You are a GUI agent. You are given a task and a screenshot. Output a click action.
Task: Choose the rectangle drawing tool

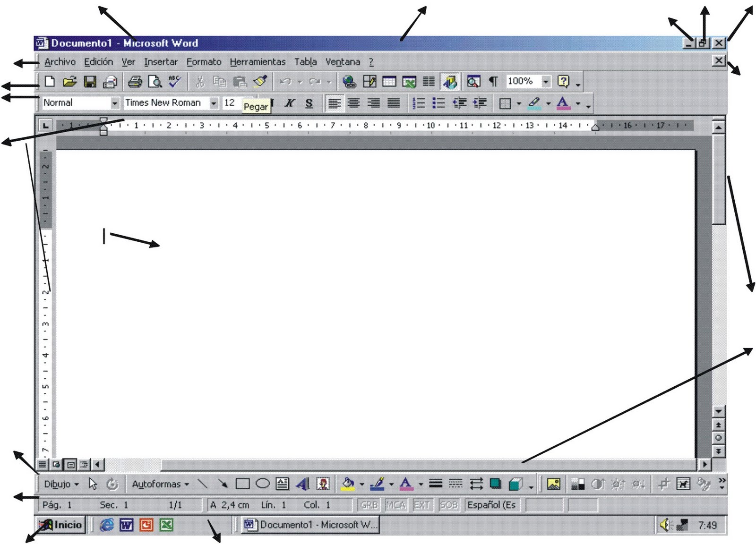[242, 484]
